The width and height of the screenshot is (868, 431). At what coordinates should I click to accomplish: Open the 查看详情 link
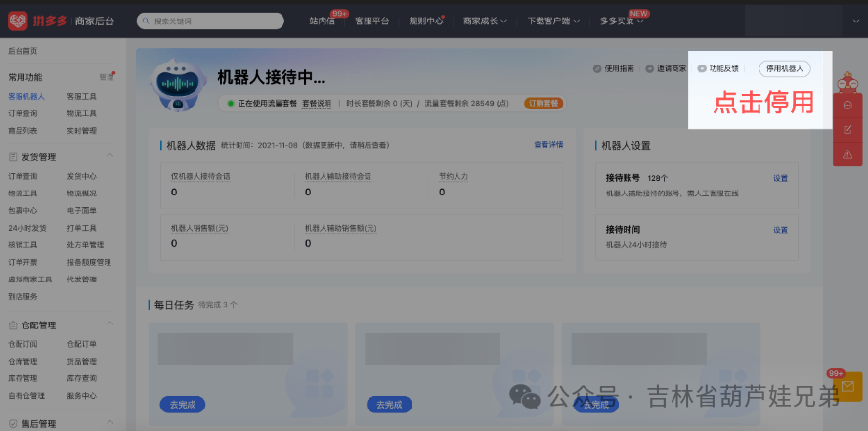[x=548, y=145]
